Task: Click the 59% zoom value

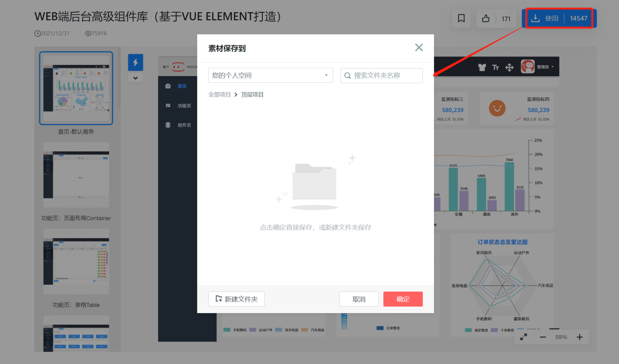Action: point(561,337)
